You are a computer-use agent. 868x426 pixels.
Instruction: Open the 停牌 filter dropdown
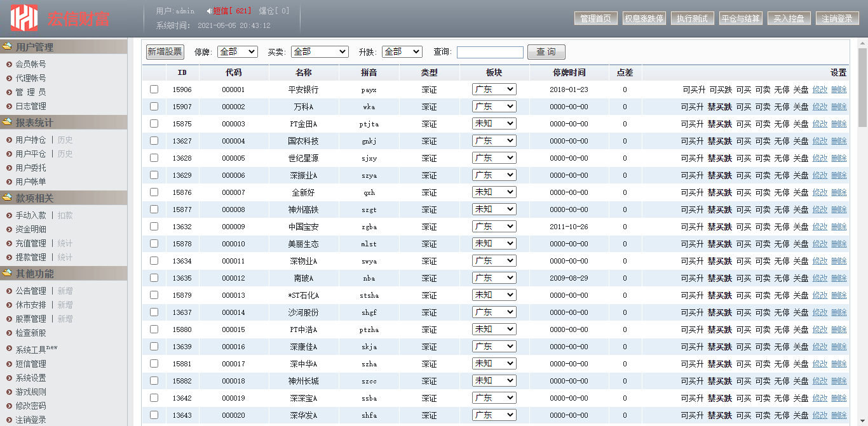[237, 52]
